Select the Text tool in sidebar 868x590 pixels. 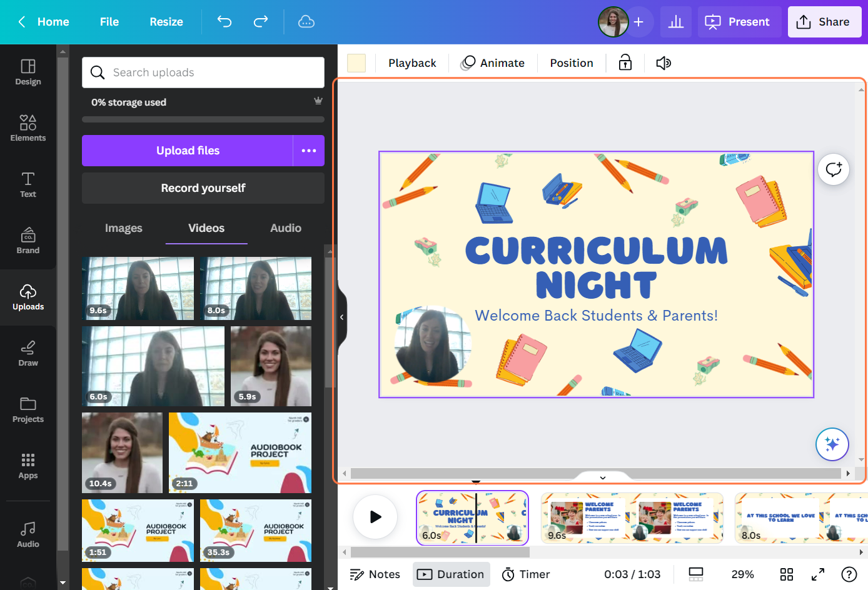28,185
